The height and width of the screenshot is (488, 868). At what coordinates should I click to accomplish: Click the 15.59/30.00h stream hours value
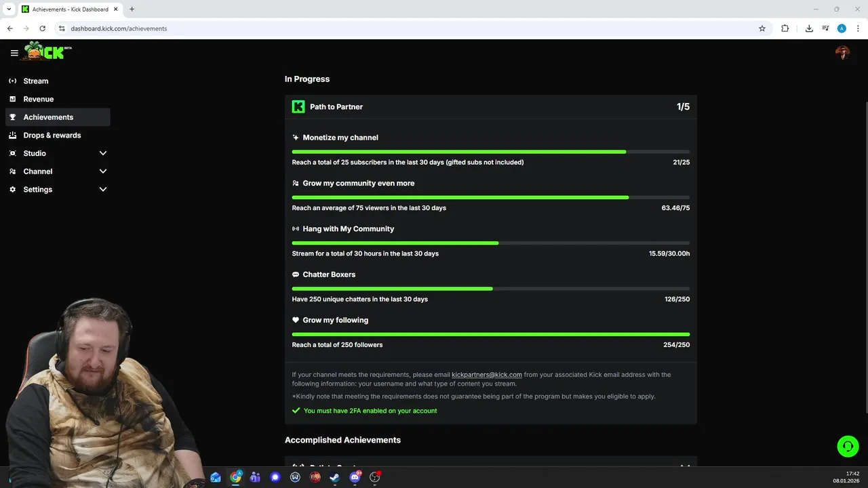(669, 253)
